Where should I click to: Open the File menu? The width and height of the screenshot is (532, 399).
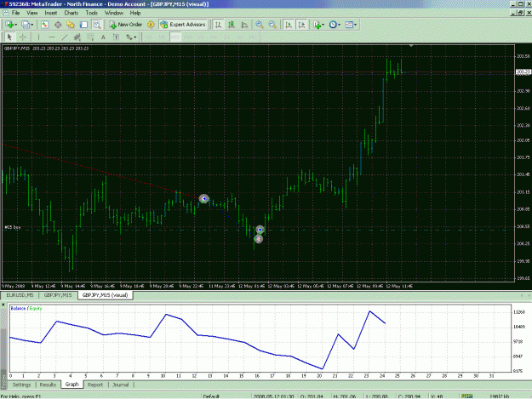(x=15, y=13)
